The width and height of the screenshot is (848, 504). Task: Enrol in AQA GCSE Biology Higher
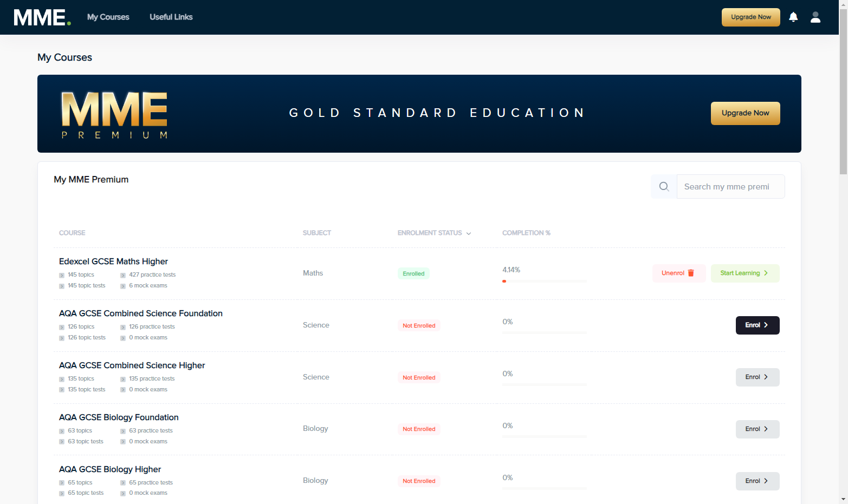point(758,481)
